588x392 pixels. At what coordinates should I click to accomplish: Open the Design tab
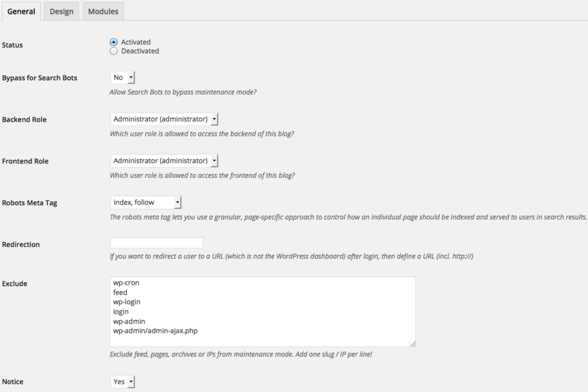coord(61,11)
